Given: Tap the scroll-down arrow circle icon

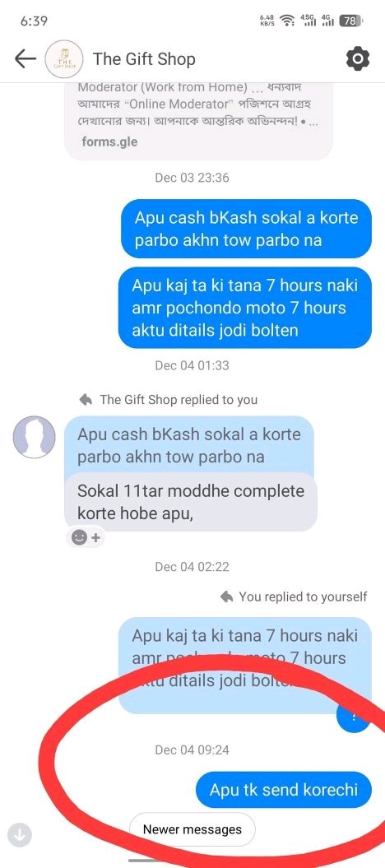Looking at the screenshot, I should point(20,834).
